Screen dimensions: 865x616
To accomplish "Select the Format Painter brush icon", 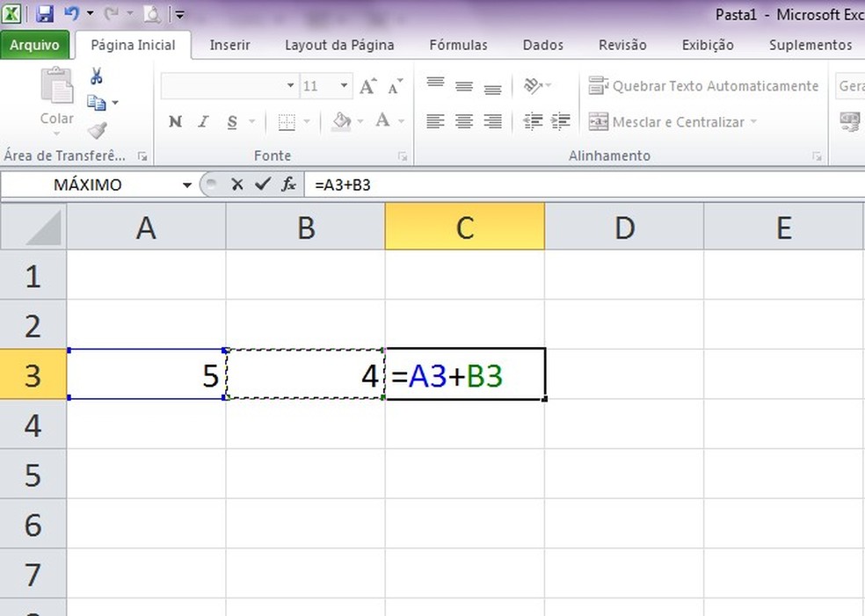I will tap(97, 130).
